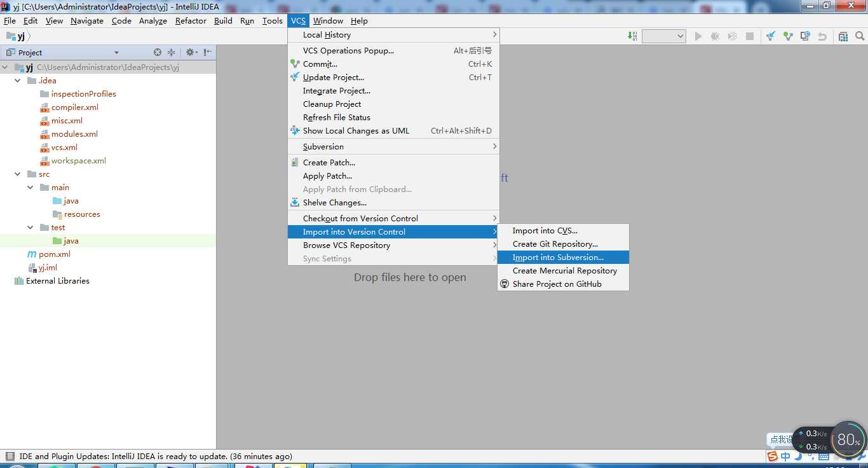
Task: Collapse the .idea folder
Action: [18, 80]
